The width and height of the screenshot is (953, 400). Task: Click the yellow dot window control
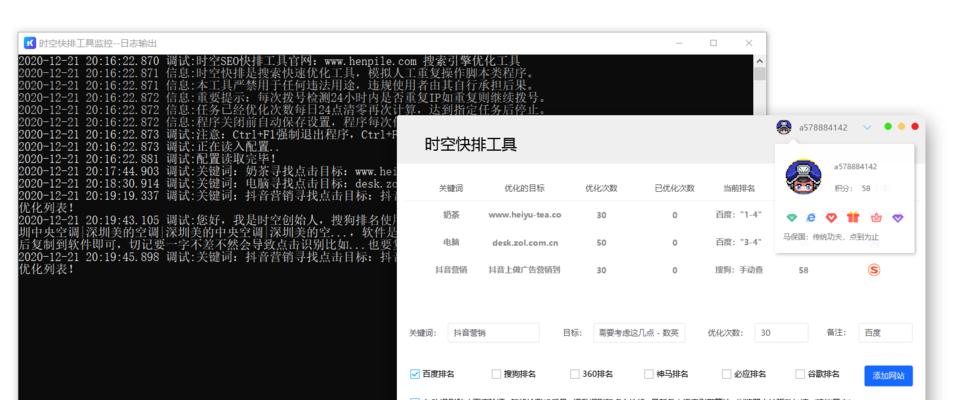tap(901, 126)
